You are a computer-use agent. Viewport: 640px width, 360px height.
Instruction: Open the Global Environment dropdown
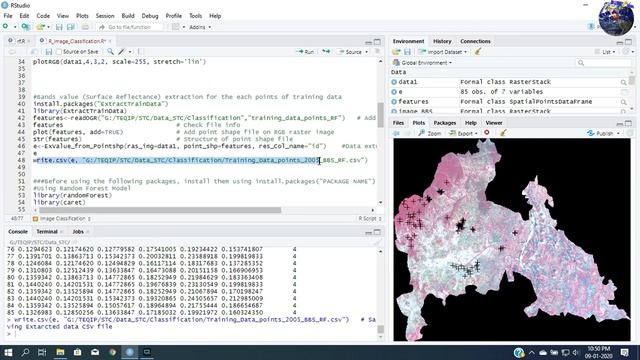point(422,63)
